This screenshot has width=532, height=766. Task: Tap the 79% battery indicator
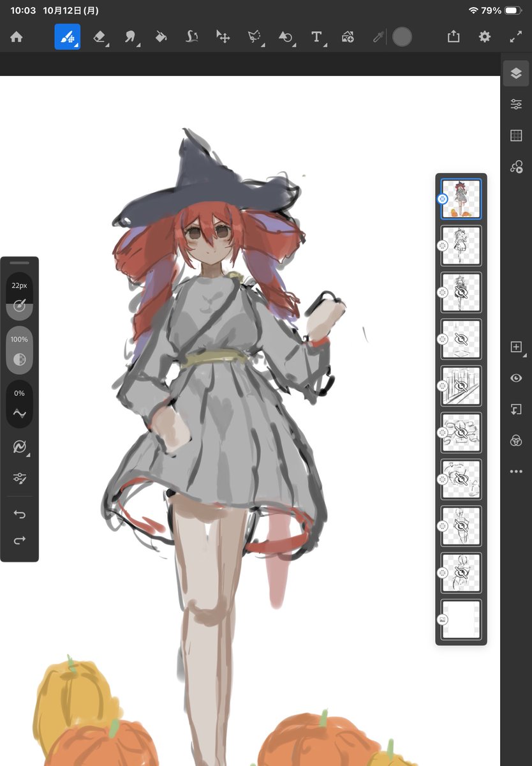(x=503, y=11)
